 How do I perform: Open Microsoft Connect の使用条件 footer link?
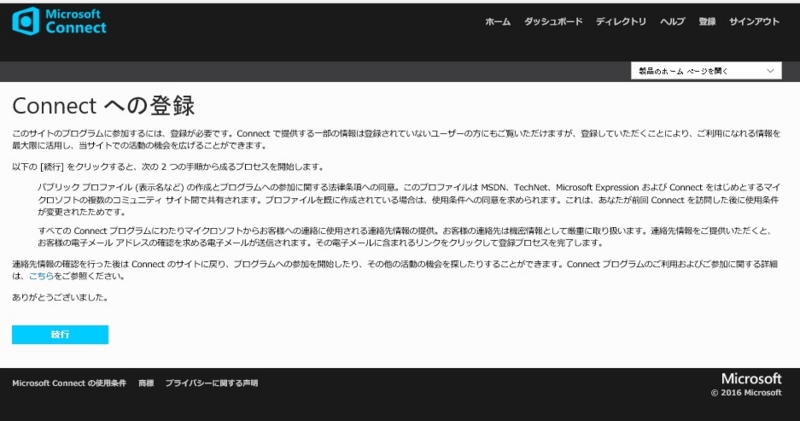pos(69,383)
